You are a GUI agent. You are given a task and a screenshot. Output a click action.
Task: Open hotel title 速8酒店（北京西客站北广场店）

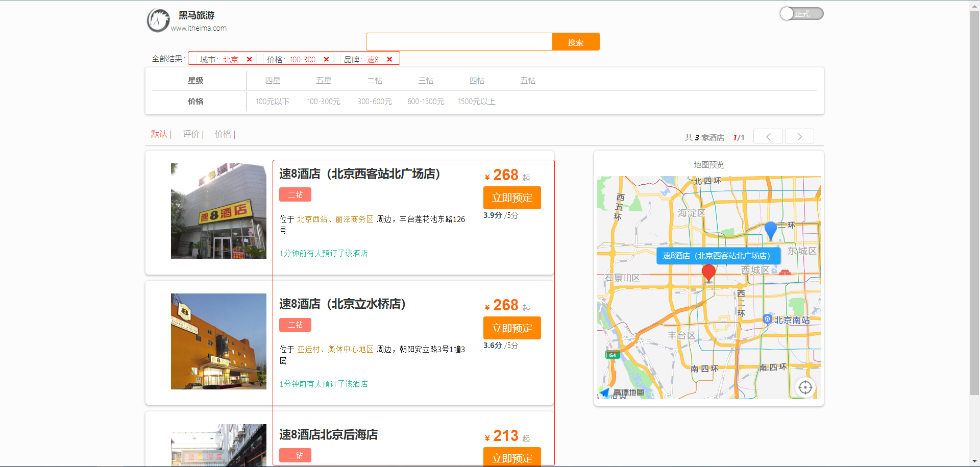(x=360, y=174)
